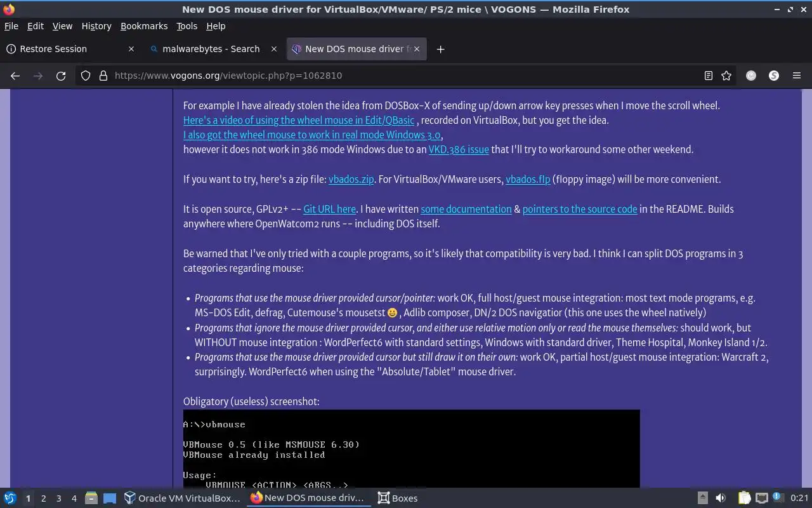Switch to the Restore Session tab
Image resolution: width=812 pixels, height=508 pixels.
[x=71, y=49]
